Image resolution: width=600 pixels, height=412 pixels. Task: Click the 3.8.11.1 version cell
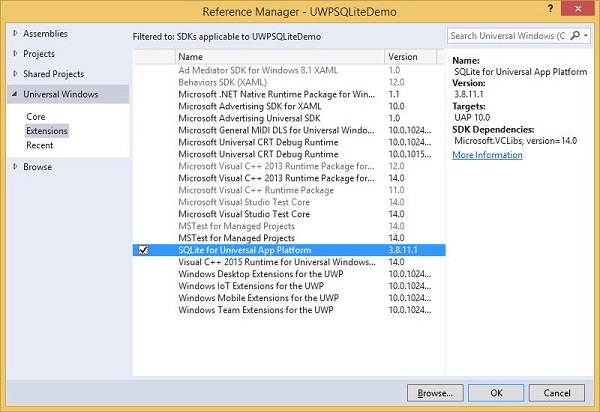point(403,250)
